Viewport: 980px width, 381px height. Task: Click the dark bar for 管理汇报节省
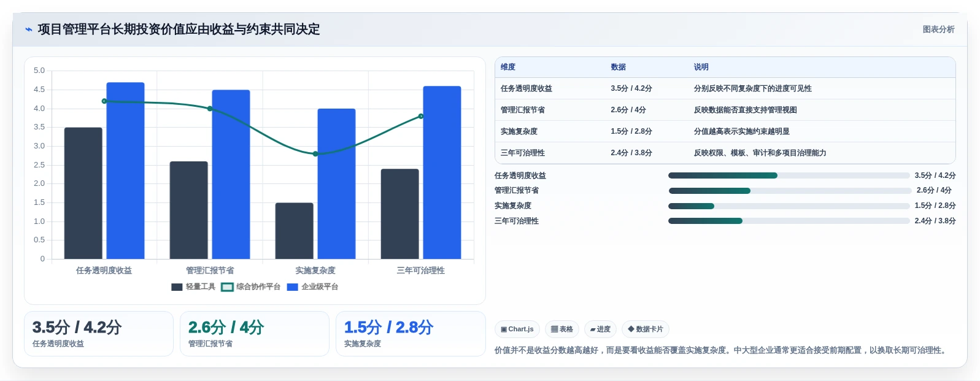click(x=189, y=210)
